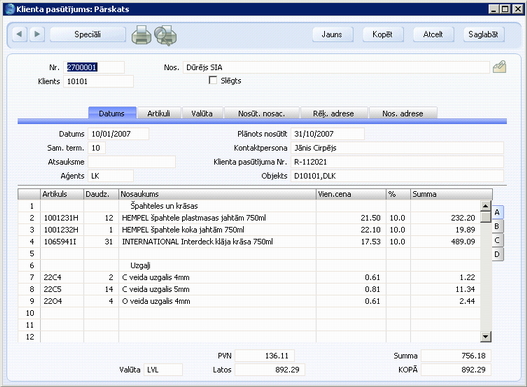Click the Daudz. column header
This screenshot has height=387, width=527.
point(101,194)
